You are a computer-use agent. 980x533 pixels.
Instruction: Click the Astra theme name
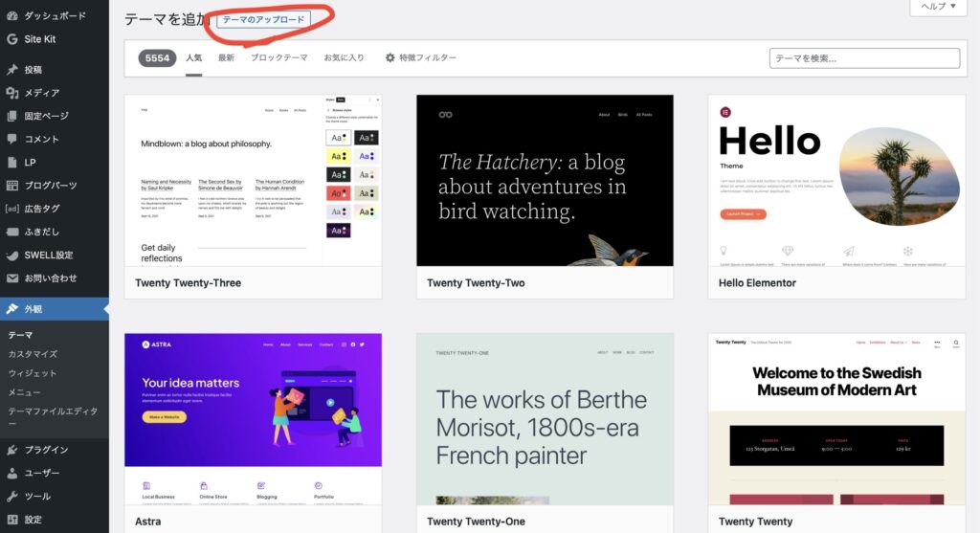tap(147, 522)
